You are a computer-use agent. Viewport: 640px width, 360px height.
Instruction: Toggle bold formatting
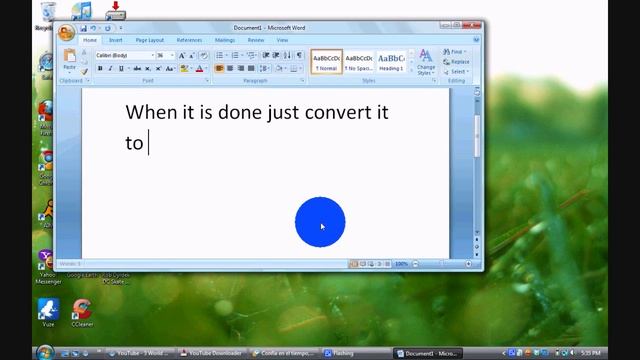(100, 69)
